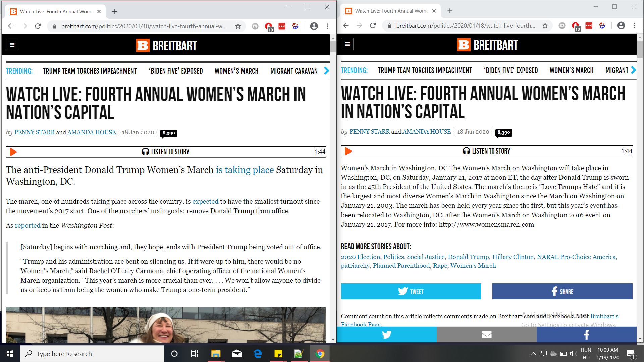
Task: Open Women's March trending item in left window
Action: pyautogui.click(x=236, y=71)
